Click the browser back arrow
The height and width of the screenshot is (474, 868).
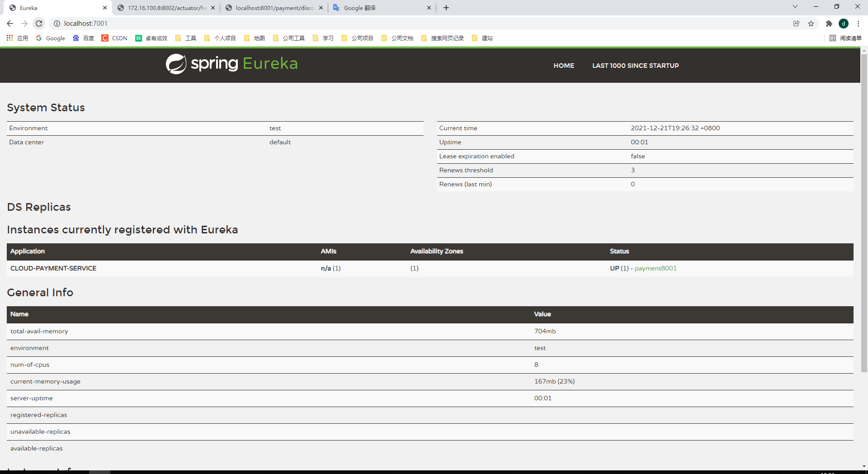click(10, 24)
